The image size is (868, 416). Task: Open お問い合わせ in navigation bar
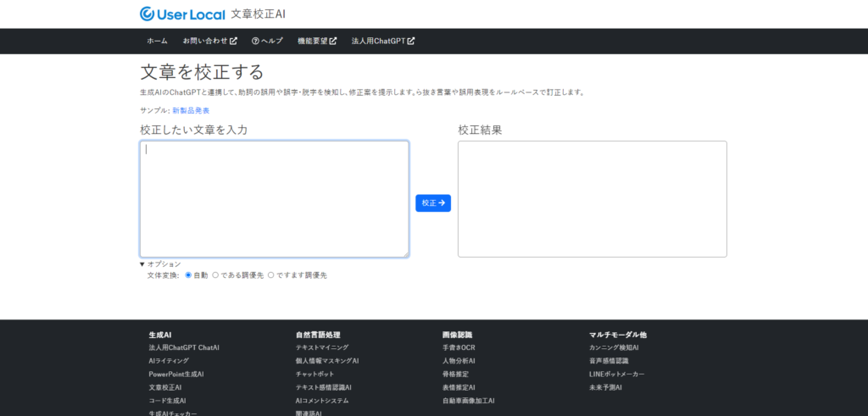(210, 41)
